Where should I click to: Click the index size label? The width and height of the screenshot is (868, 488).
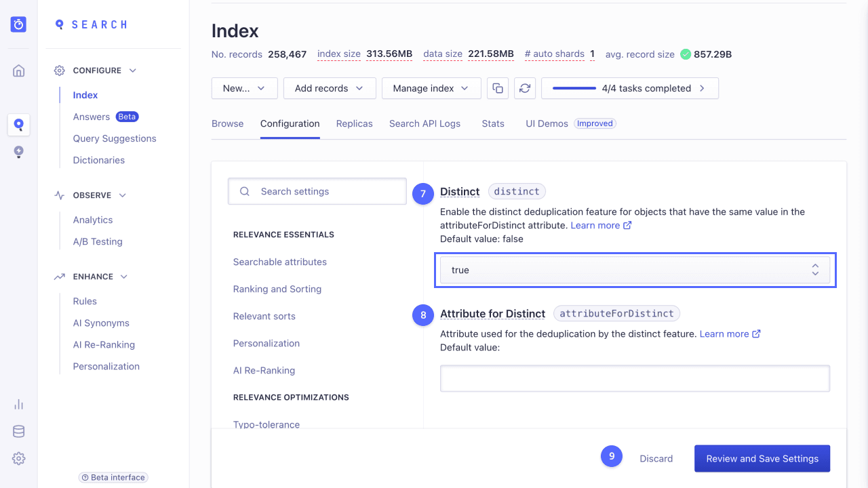339,54
